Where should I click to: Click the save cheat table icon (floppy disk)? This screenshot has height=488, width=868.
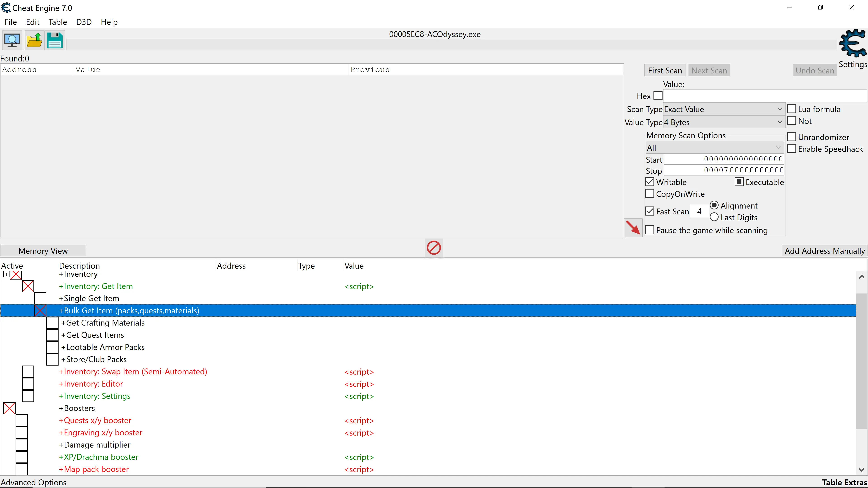pyautogui.click(x=55, y=40)
